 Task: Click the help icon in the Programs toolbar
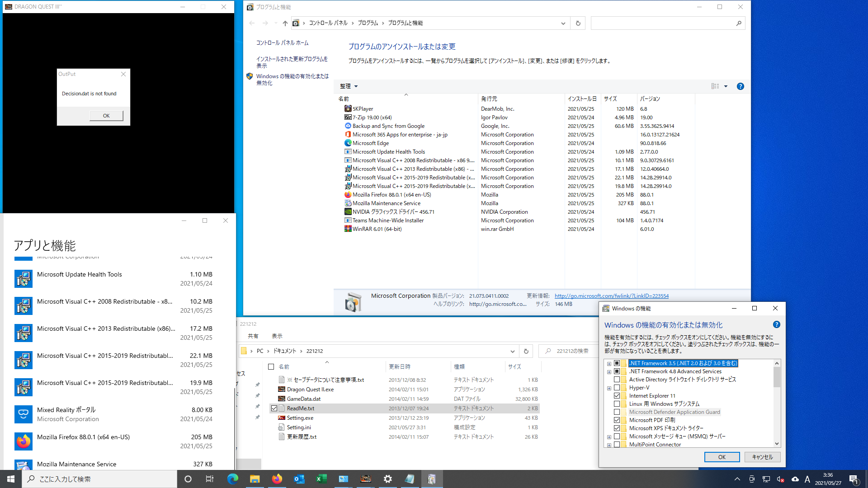tap(741, 86)
